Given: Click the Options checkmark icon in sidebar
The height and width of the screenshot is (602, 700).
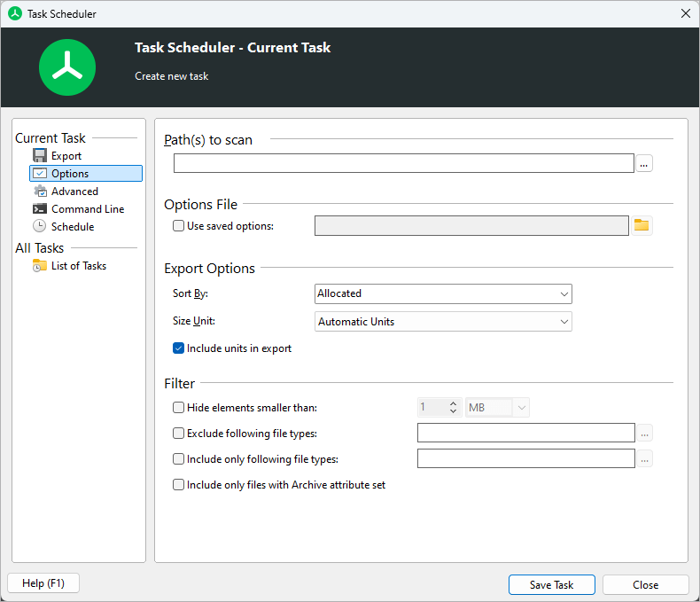Looking at the screenshot, I should point(40,174).
